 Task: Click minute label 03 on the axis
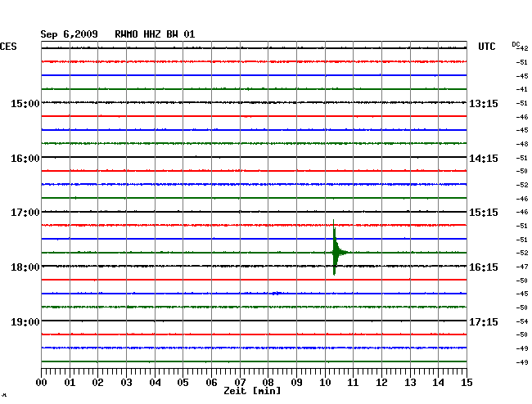[126, 383]
